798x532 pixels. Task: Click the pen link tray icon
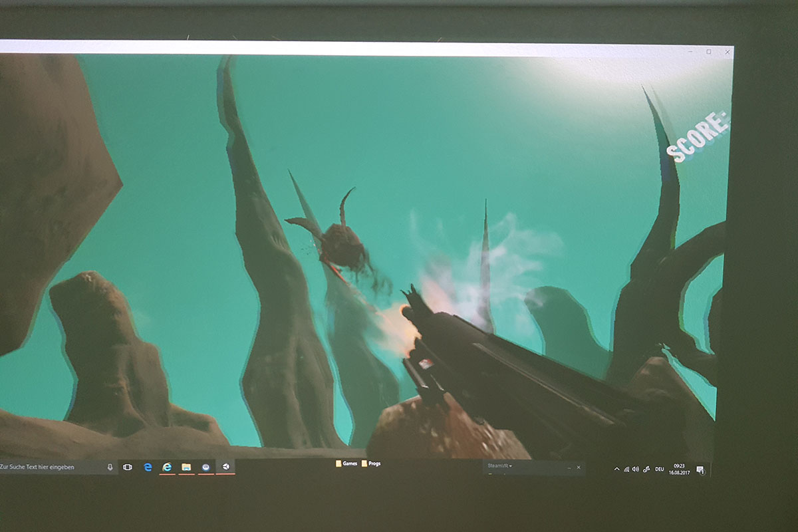(x=646, y=469)
